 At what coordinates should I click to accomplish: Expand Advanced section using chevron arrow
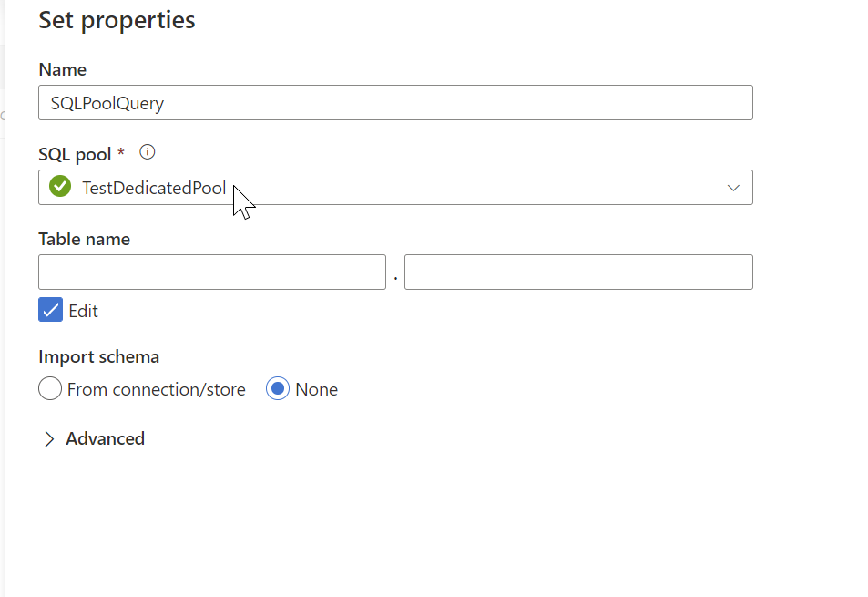(x=48, y=439)
